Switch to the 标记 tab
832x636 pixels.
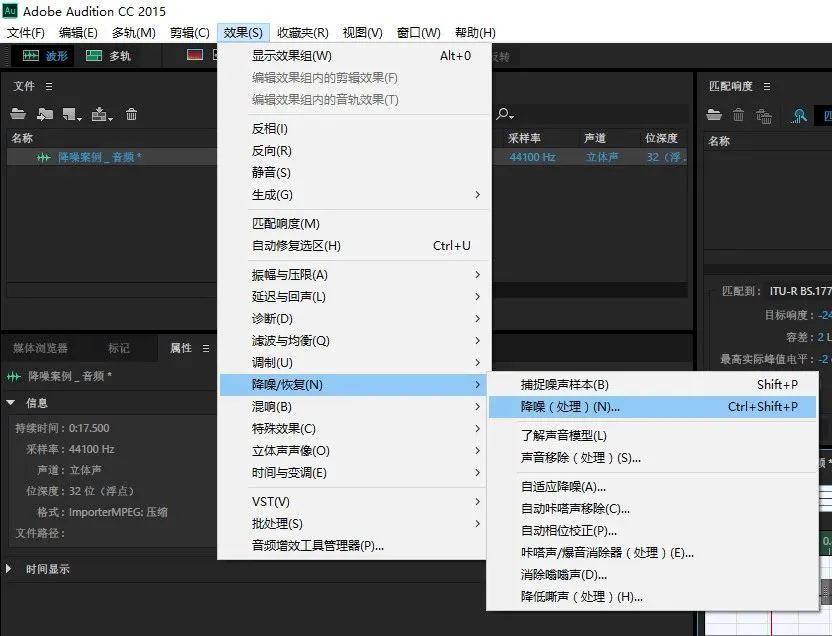pyautogui.click(x=119, y=347)
